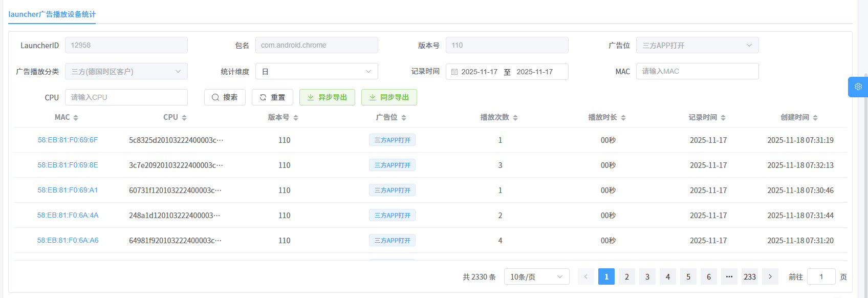Click the settings gear icon at right edge
The height and width of the screenshot is (298, 868).
[x=858, y=87]
